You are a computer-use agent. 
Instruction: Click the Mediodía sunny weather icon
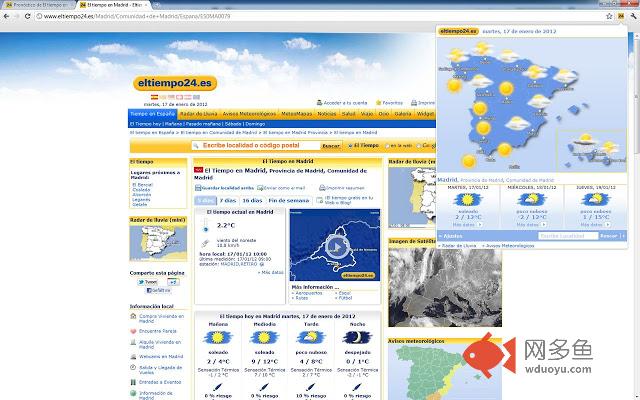pyautogui.click(x=264, y=338)
